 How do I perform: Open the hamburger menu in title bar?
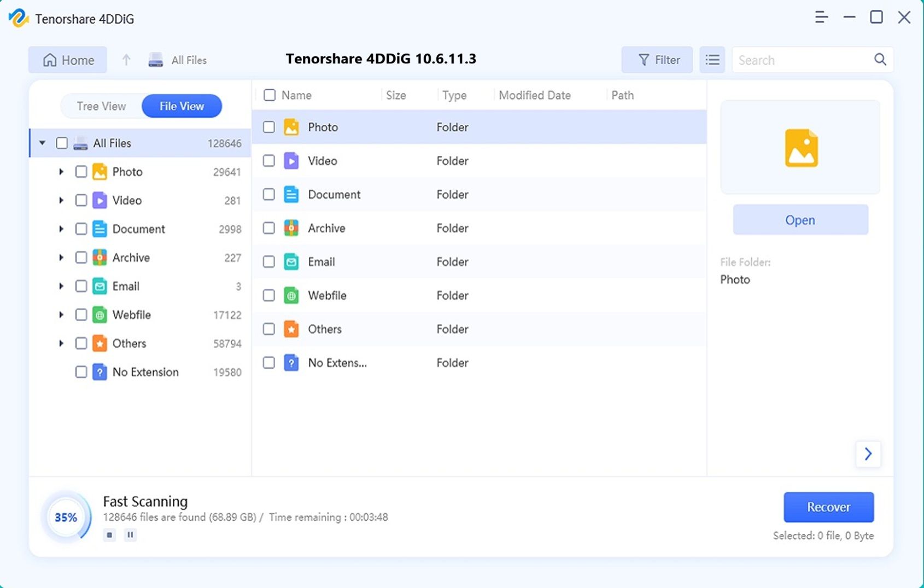click(x=821, y=17)
